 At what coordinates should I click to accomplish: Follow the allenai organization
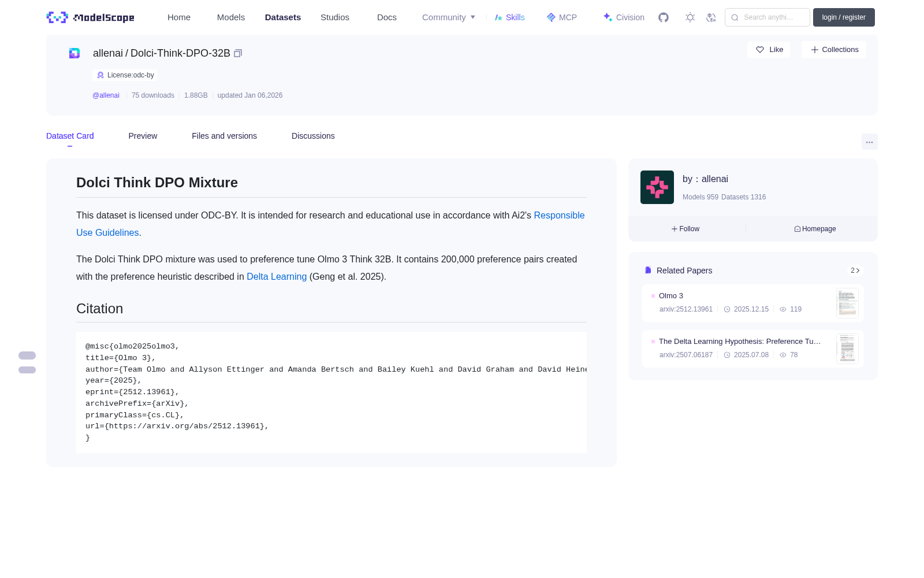tap(685, 229)
